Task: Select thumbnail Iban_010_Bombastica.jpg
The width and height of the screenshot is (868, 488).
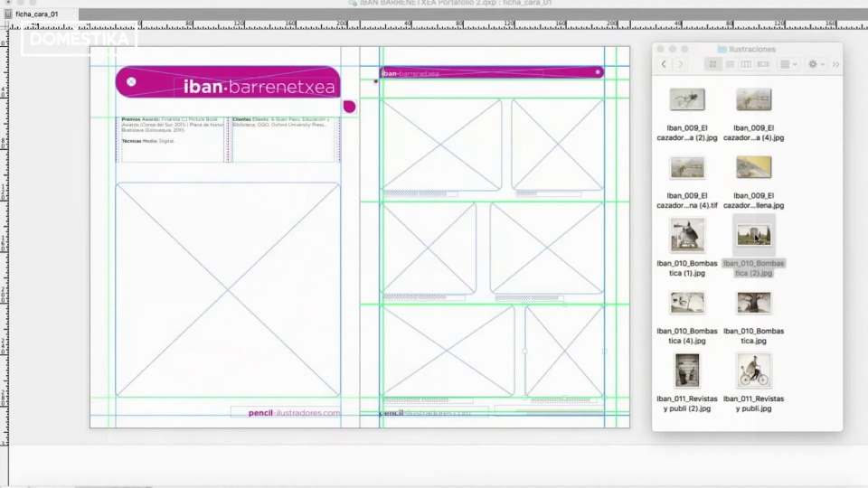Action: [753, 304]
